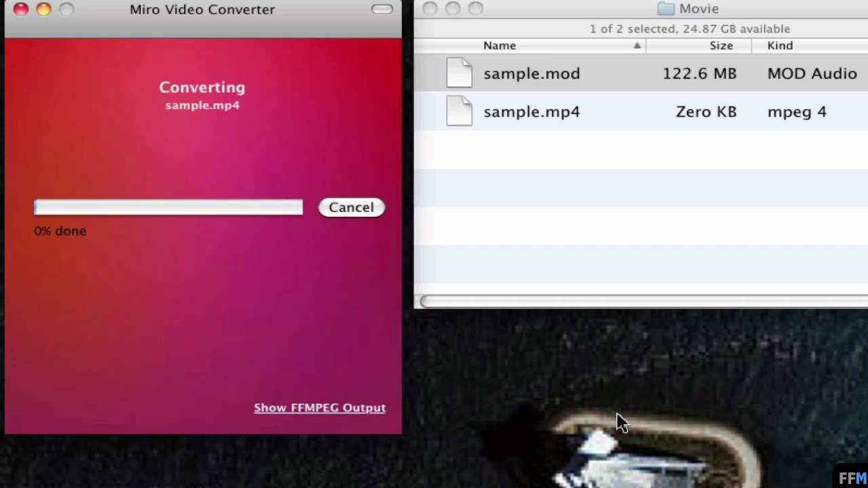The image size is (868, 488).
Task: Toggle the Miro toolbar pill button
Action: (x=382, y=9)
